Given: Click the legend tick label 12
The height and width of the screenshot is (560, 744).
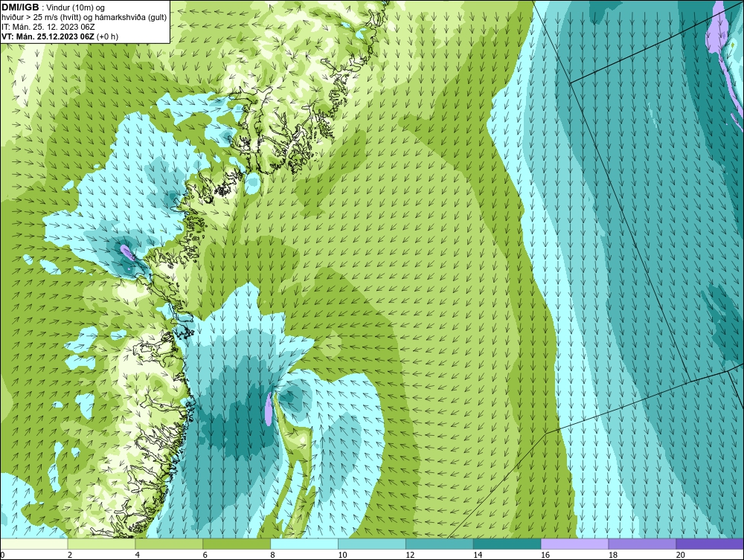Looking at the screenshot, I should tap(410, 555).
